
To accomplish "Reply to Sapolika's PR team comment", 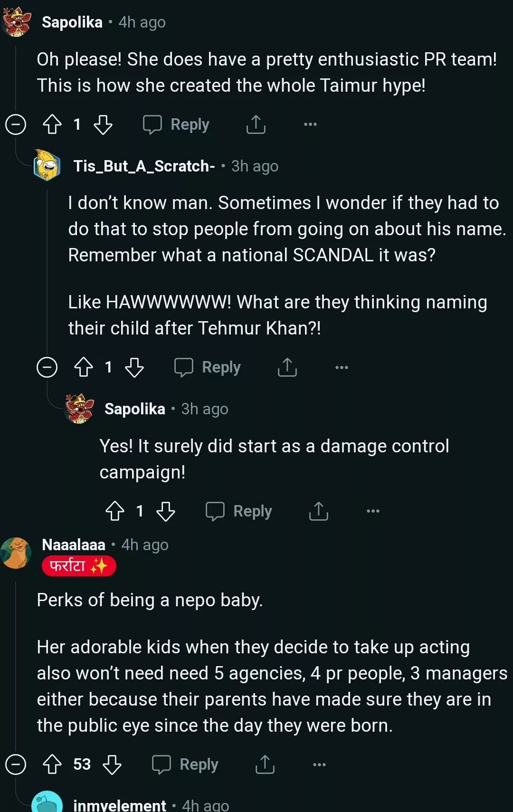I will click(x=177, y=124).
